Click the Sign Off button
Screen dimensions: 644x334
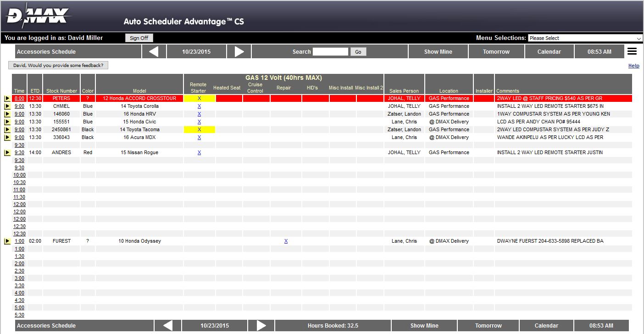coord(139,38)
